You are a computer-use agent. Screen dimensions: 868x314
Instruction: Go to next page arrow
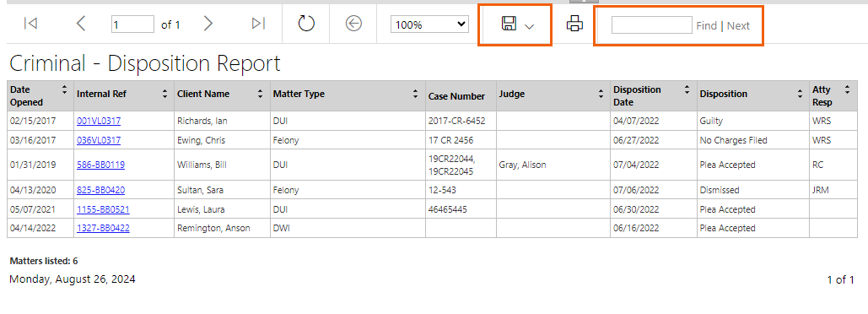[x=208, y=24]
